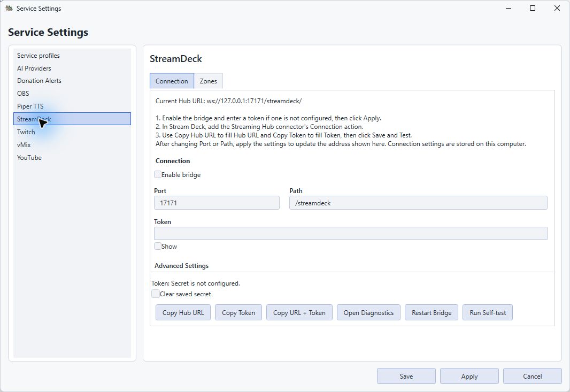Focus the Token input field
Screen dimensions: 570x392
point(350,233)
